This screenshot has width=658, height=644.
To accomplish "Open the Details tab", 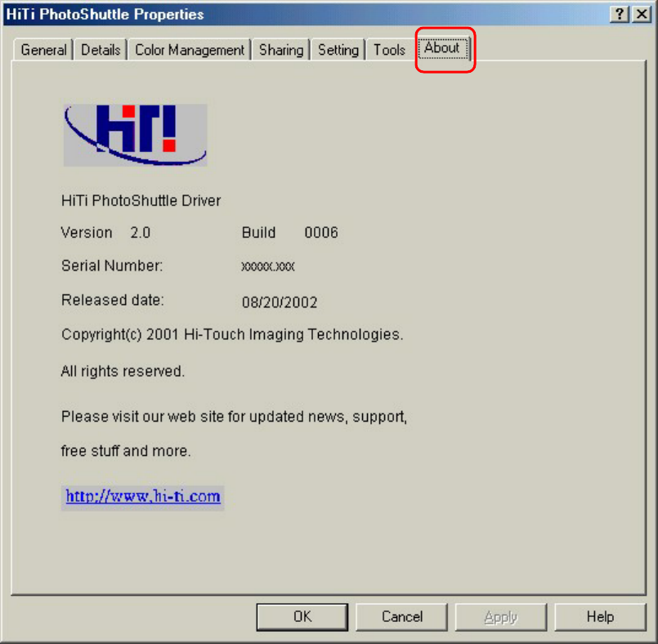I will tap(101, 50).
